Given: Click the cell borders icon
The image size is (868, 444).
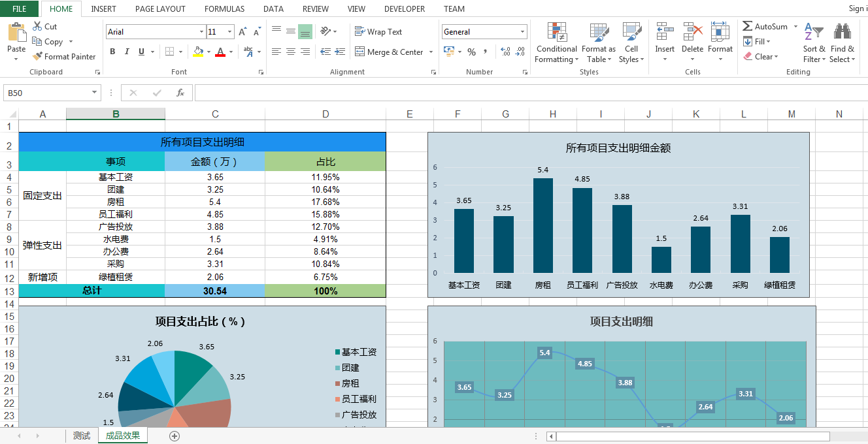Looking at the screenshot, I should [170, 52].
